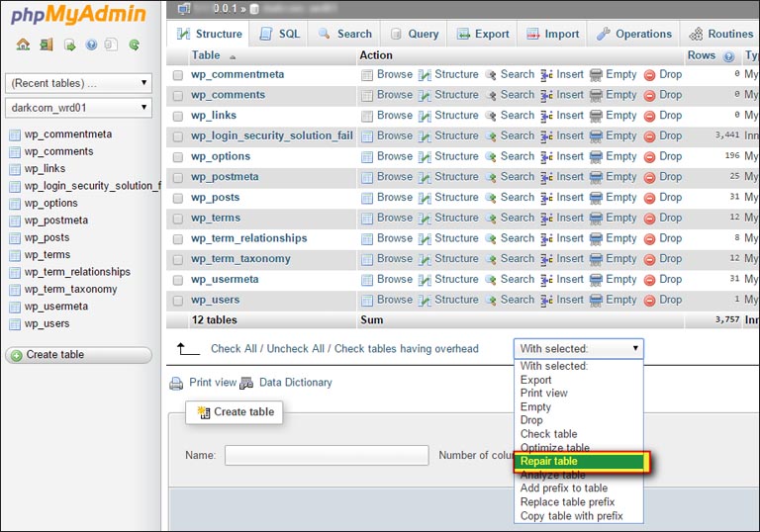Click the Home icon in sidebar
Viewport: 760px width, 532px height.
(x=23, y=44)
